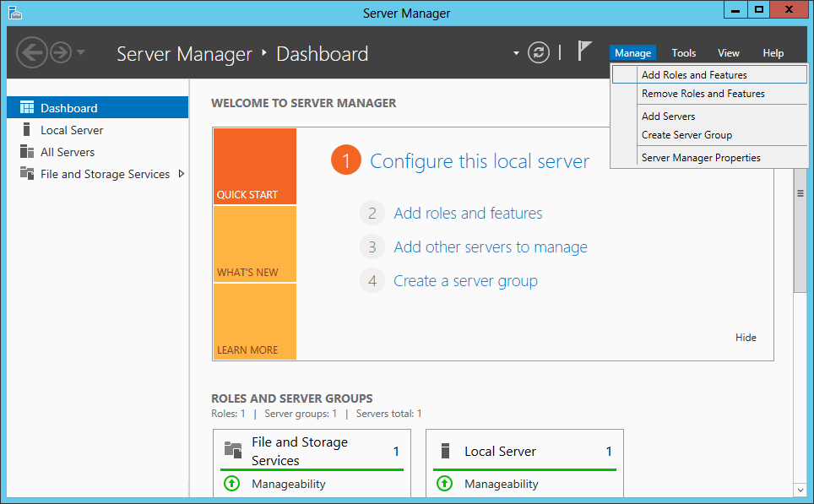This screenshot has height=504, width=814.
Task: Click File and Storage Services tile folder icon
Action: coord(233,449)
